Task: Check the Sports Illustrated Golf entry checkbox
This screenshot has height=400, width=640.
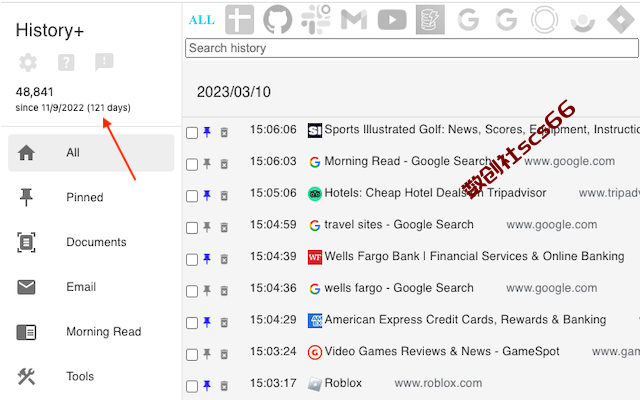Action: (x=192, y=133)
